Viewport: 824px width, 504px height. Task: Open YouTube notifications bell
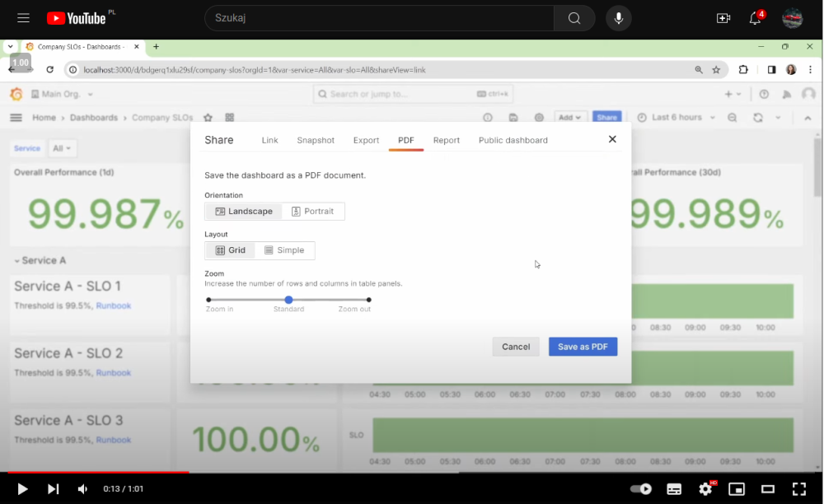[755, 18]
